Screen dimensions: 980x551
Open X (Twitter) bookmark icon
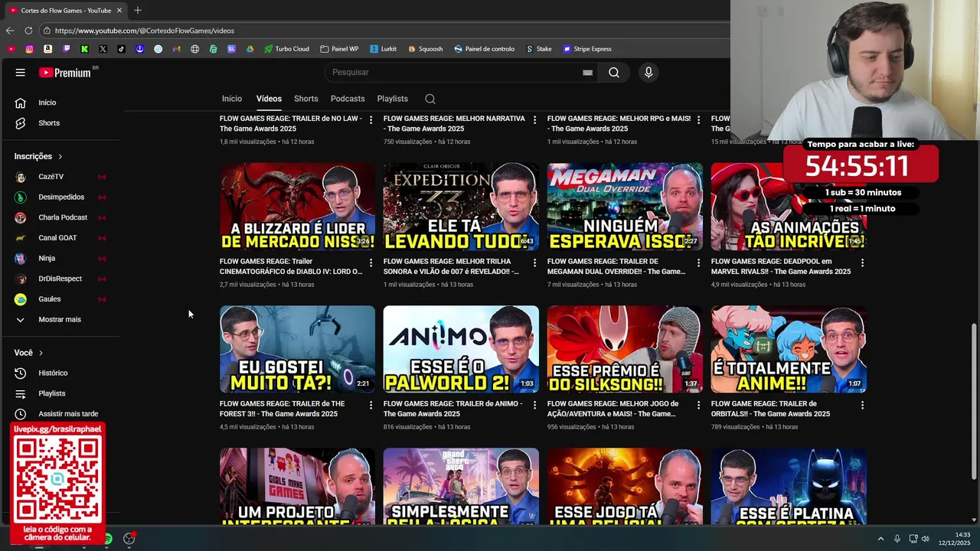pos(103,49)
